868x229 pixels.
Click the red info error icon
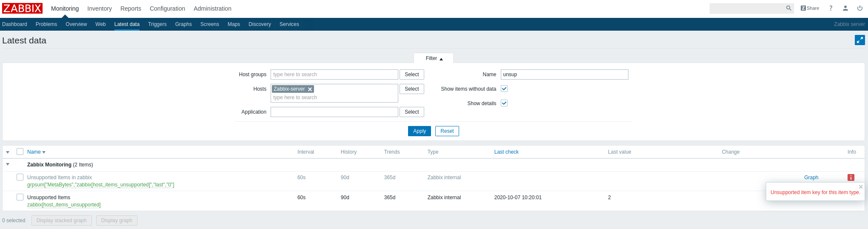pyautogui.click(x=851, y=177)
